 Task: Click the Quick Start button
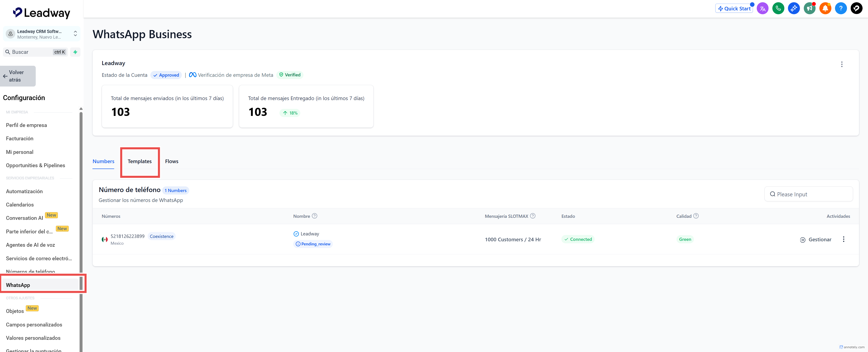click(x=734, y=8)
